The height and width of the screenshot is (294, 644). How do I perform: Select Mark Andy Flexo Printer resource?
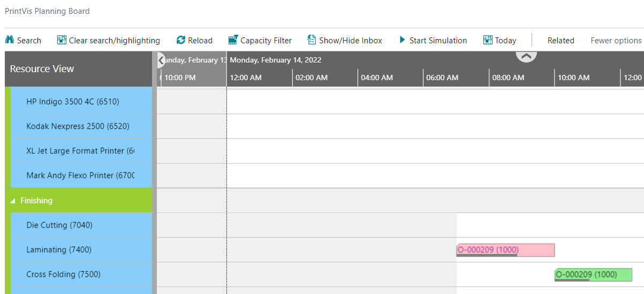tap(81, 175)
